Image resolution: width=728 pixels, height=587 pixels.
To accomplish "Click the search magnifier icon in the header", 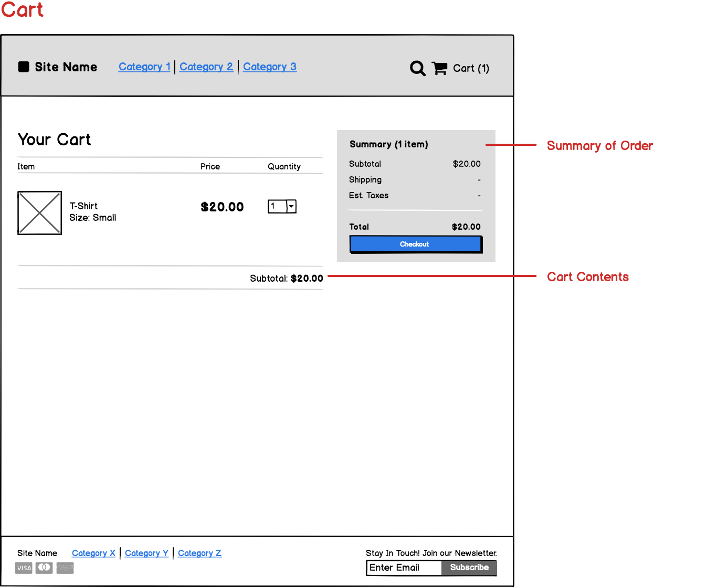I will click(417, 68).
